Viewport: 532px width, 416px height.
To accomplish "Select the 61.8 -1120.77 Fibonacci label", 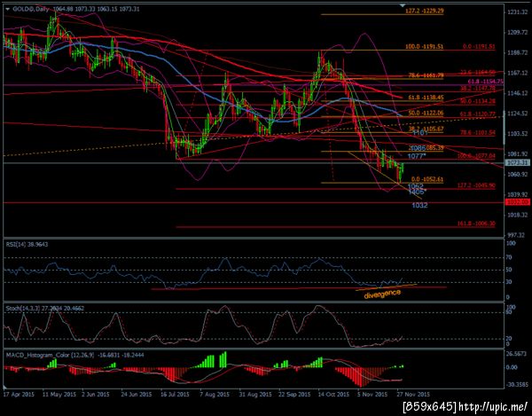I will click(x=477, y=114).
